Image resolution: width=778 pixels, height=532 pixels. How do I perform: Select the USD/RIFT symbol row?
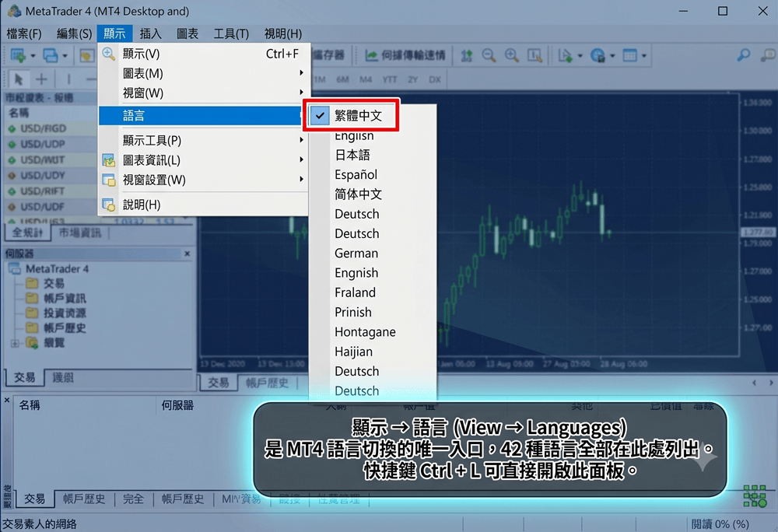click(50, 191)
